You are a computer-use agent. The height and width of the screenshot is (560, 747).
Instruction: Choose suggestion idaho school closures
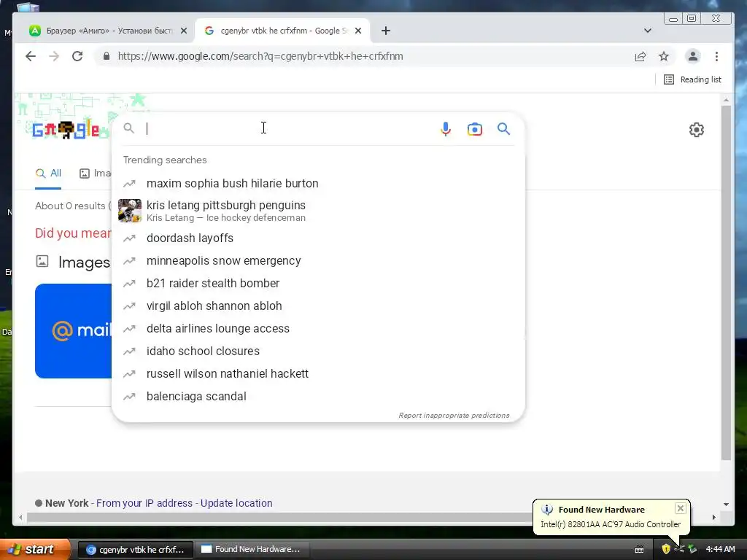[318, 351]
